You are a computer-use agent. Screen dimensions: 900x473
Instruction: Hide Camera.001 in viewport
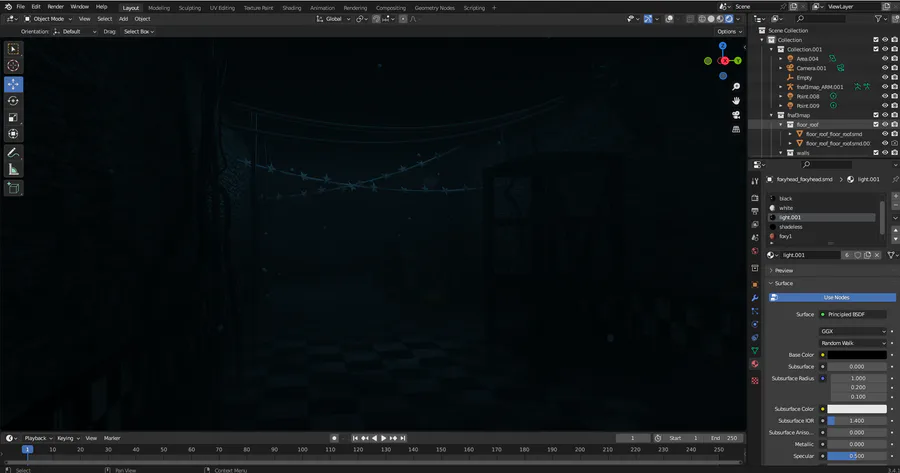click(x=885, y=68)
